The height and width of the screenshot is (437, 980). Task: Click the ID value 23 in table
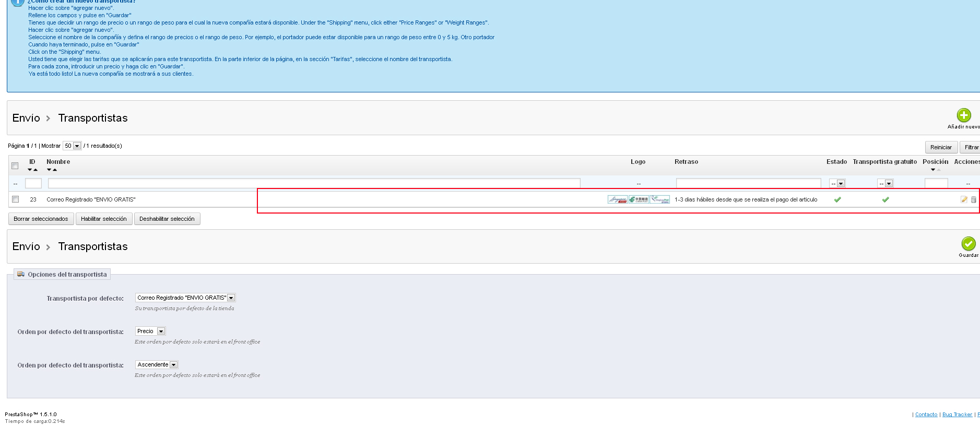[33, 199]
